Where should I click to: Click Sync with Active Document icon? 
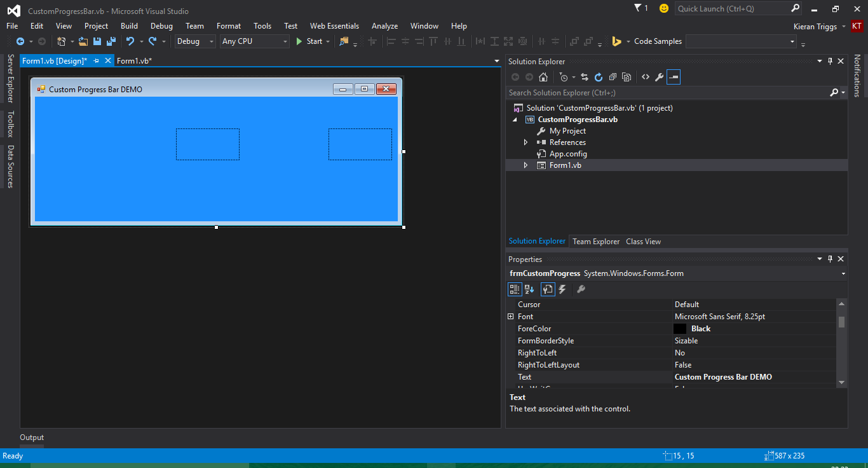pos(585,77)
